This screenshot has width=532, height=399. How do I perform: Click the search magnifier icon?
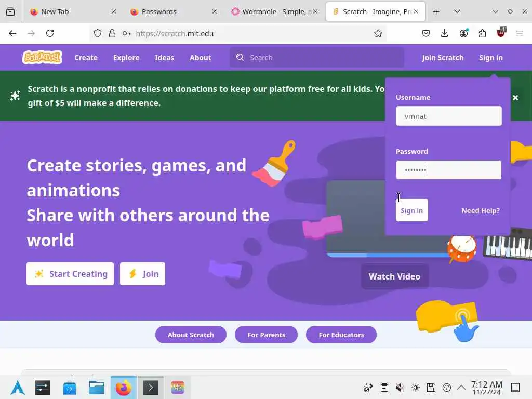coord(240,57)
